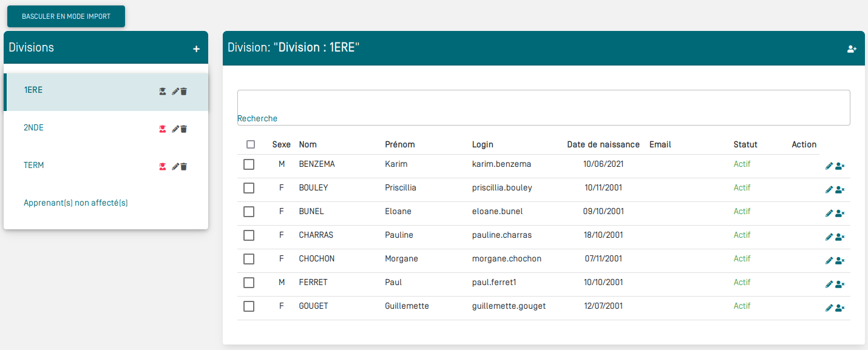Toggle the select-all checkbox in table header
Screen dimensions: 868x350
251,144
